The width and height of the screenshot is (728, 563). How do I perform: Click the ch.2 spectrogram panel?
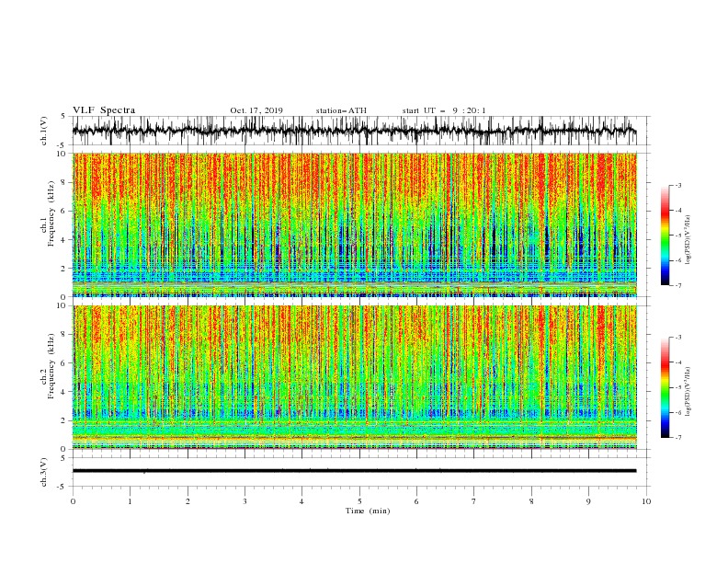tap(354, 377)
